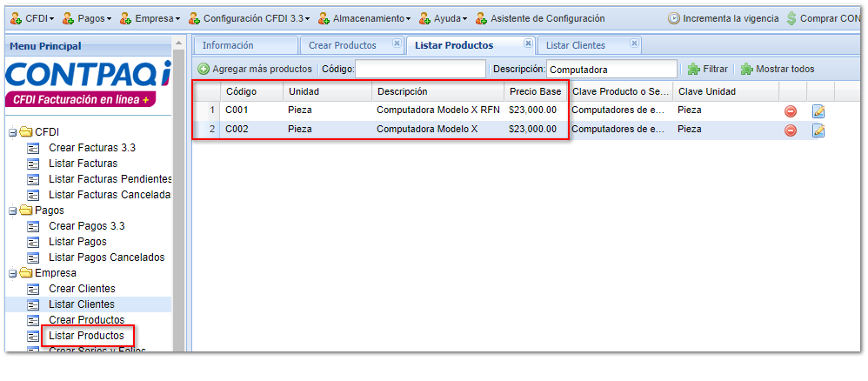Open the Almacenamiento dropdown menu
The height and width of the screenshot is (381, 868).
(365, 18)
